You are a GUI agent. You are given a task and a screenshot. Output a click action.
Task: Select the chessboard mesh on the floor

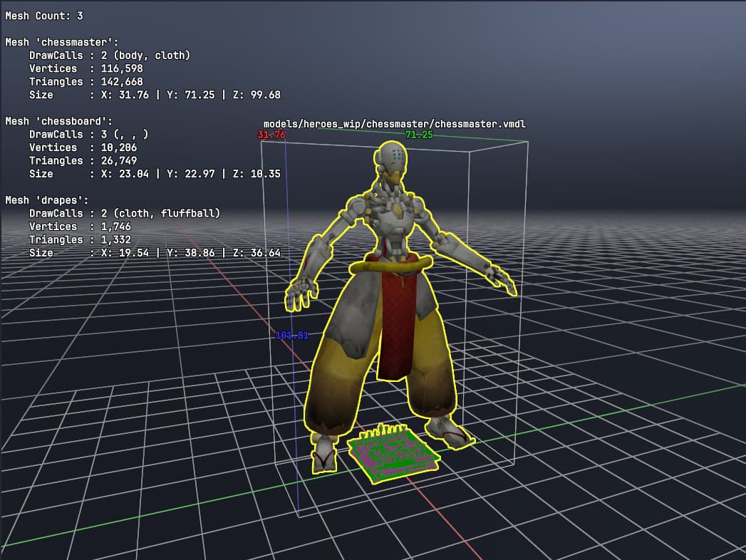click(x=393, y=453)
